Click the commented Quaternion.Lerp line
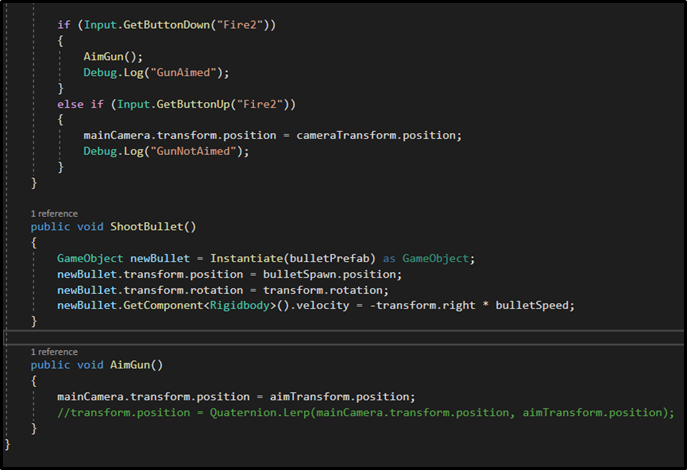Screen dimensions: 687x470 pyautogui.click(x=366, y=413)
